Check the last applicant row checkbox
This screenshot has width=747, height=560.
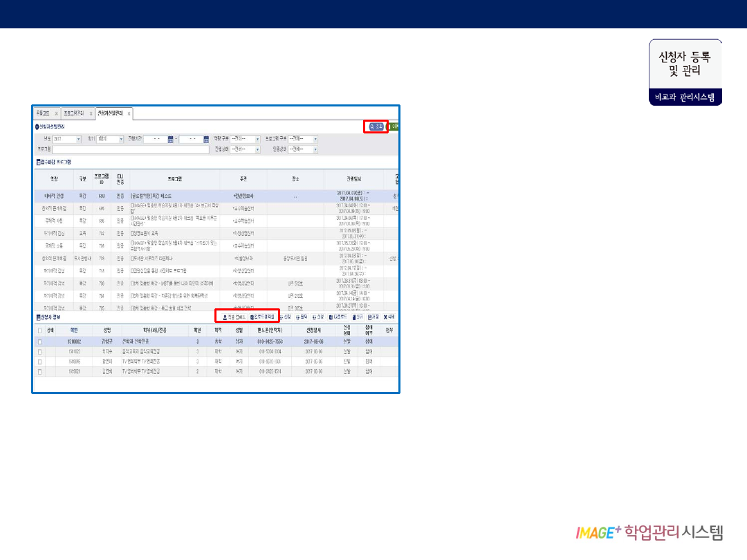[39, 371]
